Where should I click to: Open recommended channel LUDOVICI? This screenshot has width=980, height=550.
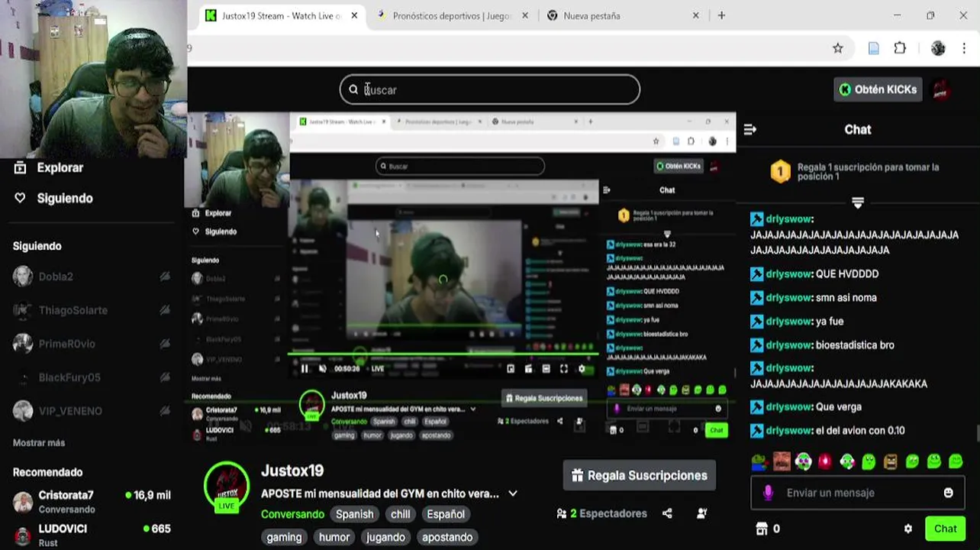click(x=92, y=535)
